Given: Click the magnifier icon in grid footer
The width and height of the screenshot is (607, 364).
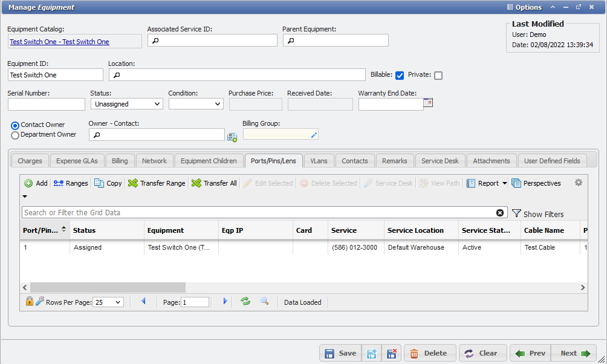Looking at the screenshot, I should click(x=264, y=301).
